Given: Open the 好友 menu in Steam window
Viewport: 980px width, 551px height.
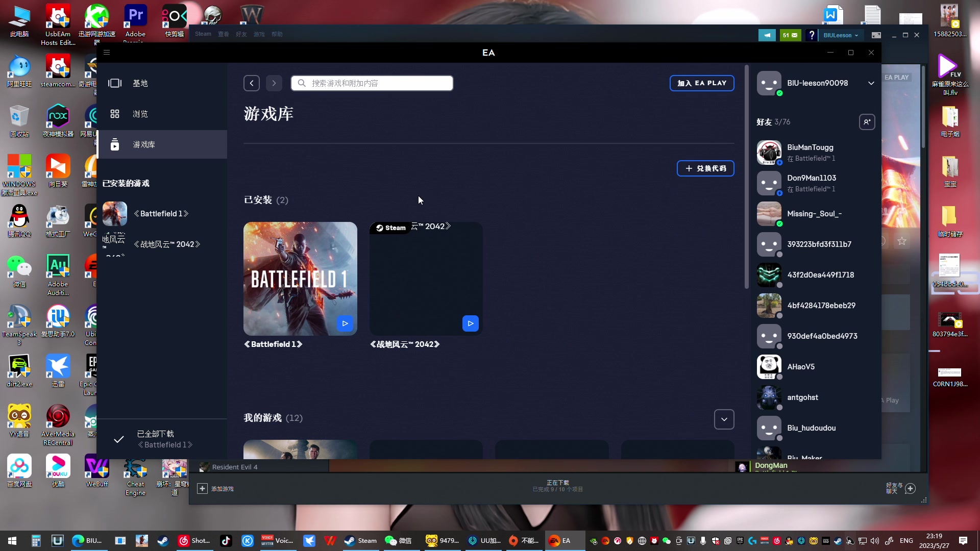Looking at the screenshot, I should click(x=241, y=34).
